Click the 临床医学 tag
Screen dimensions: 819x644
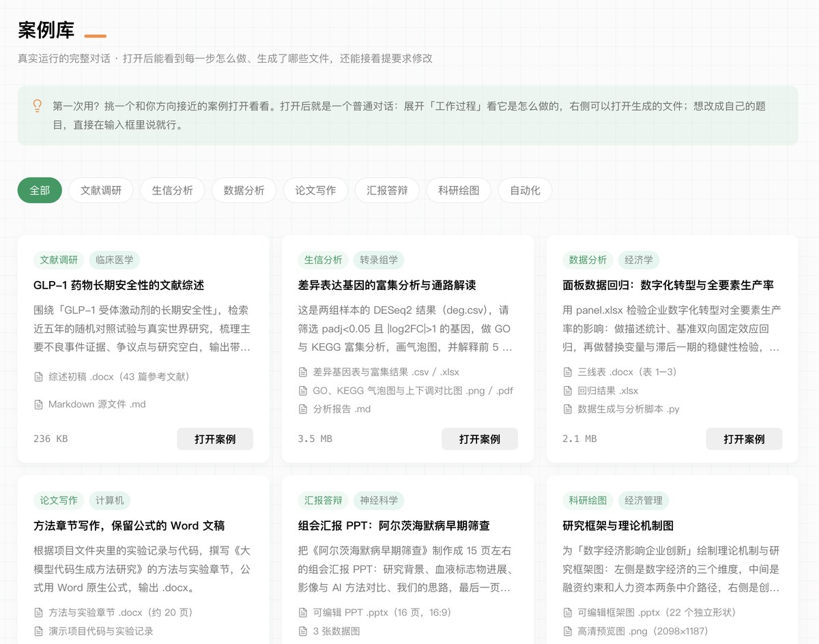pyautogui.click(x=114, y=260)
